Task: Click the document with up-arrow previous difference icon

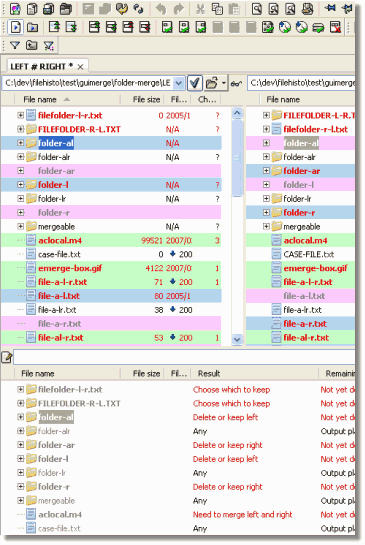Action: [54, 27]
